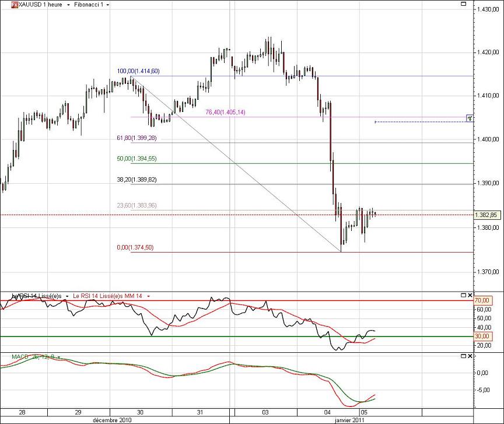Maximize the RSI indicator panel
The height and width of the screenshot is (424, 504).
(463, 295)
